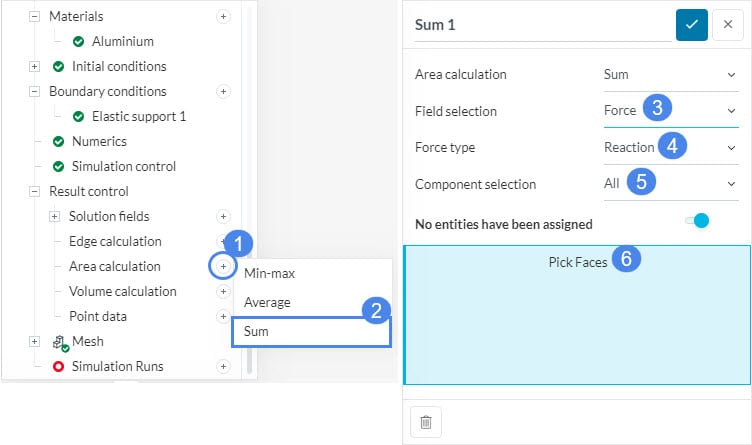Add Point data with plus icon
This screenshot has height=445, width=752.
point(223,316)
